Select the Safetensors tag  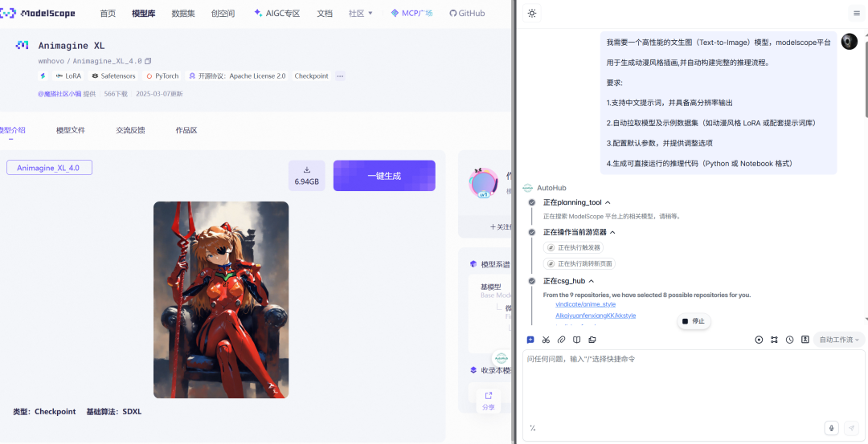pyautogui.click(x=113, y=75)
